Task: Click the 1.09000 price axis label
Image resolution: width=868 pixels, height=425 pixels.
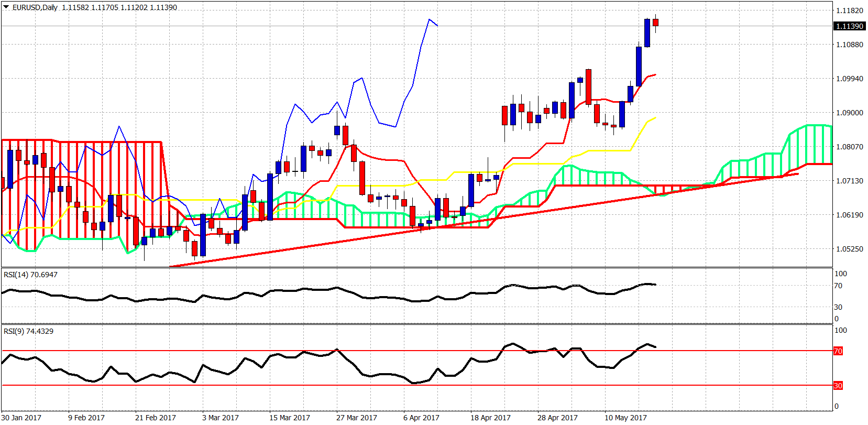Action: (x=850, y=113)
